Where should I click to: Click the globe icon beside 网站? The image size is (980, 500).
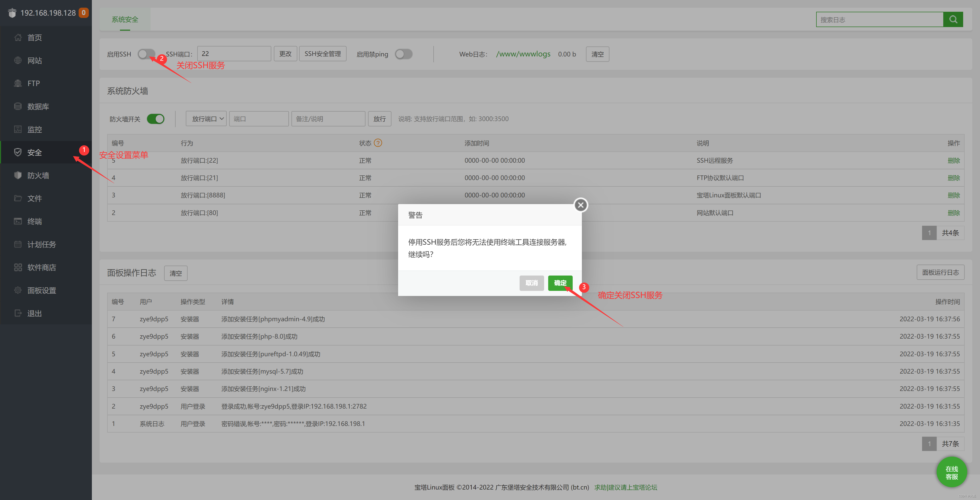coord(18,60)
